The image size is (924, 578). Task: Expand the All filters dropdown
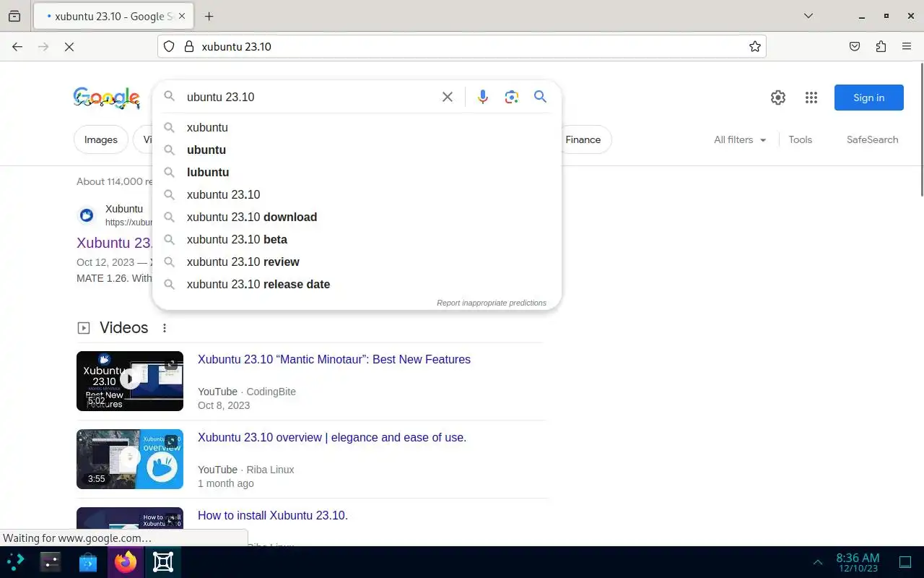click(740, 139)
